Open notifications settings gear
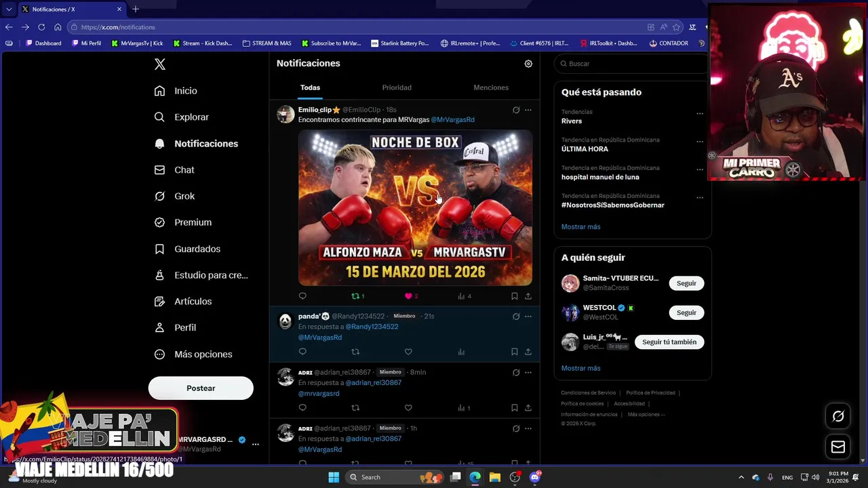868x488 pixels. point(528,64)
